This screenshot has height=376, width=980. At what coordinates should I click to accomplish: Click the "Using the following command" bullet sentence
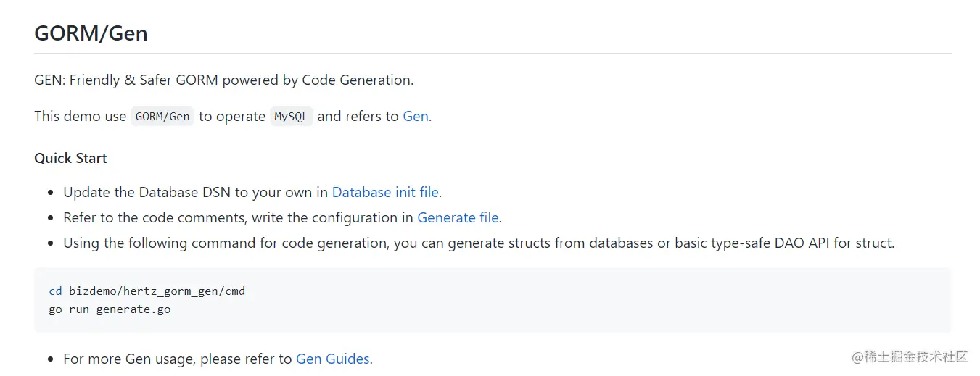coord(225,243)
